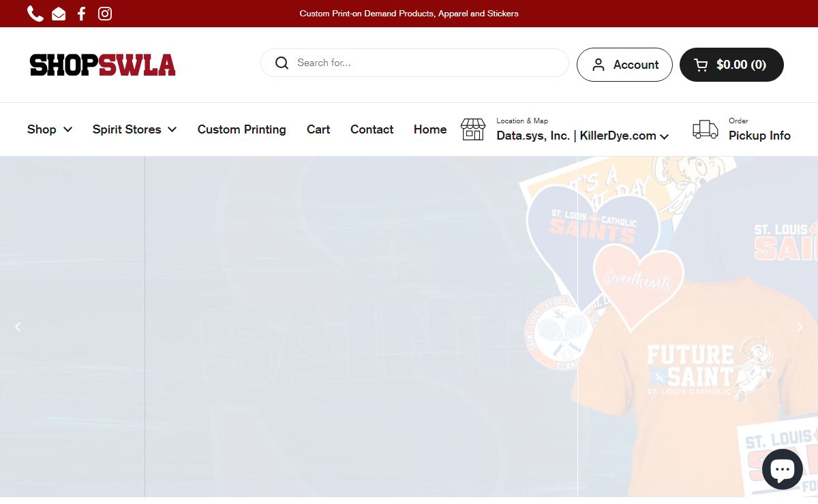This screenshot has width=818, height=504.
Task: Open the Cart menu item
Action: click(x=318, y=129)
